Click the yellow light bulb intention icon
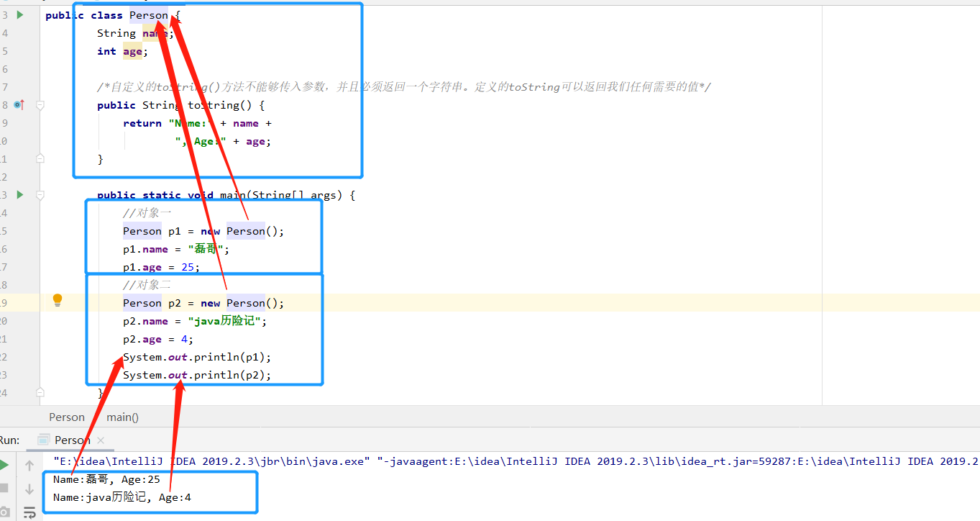 (58, 300)
